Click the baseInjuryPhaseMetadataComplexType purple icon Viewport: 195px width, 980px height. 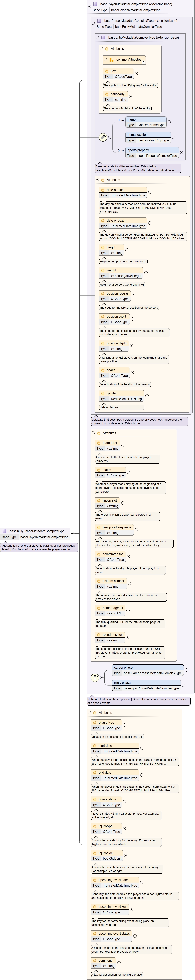(x=5, y=531)
